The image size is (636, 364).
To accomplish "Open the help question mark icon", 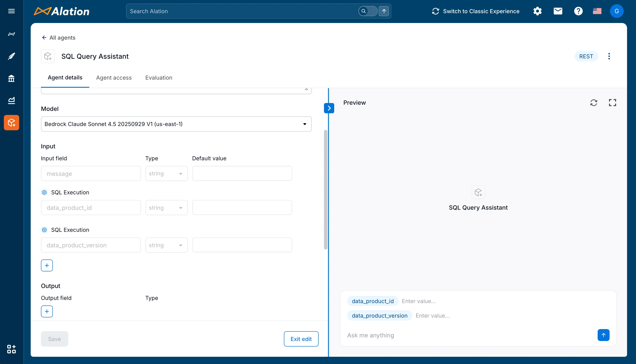I will pos(578,11).
